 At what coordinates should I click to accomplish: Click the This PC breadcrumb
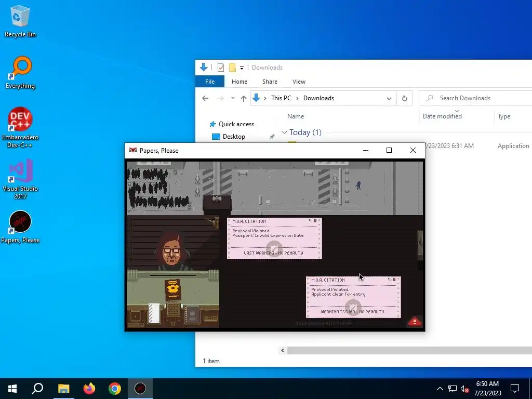[x=281, y=98]
